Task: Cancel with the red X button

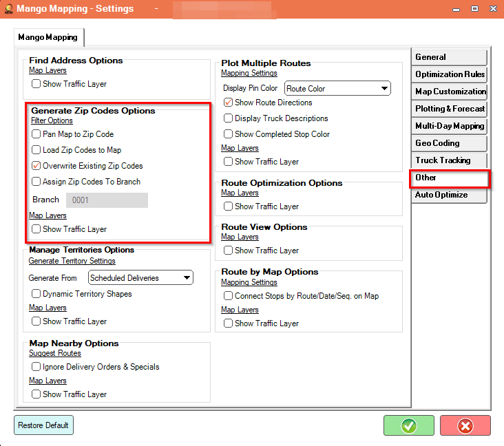Action: 465,425
